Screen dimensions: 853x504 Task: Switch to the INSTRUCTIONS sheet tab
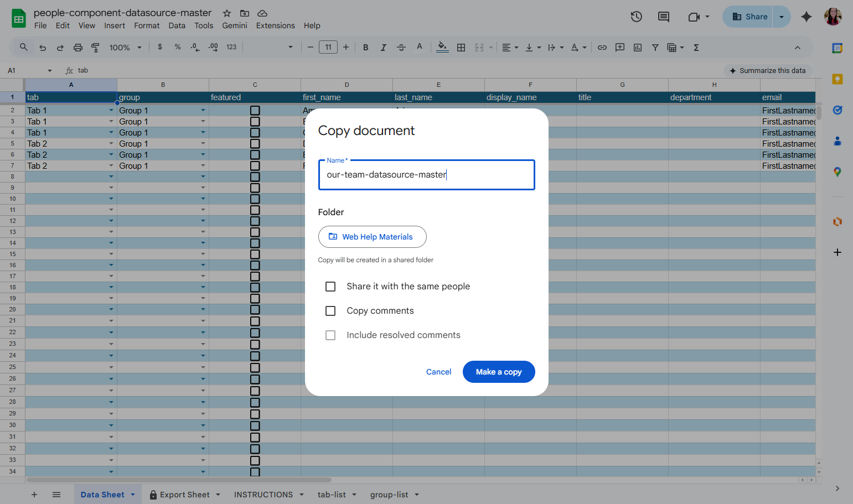point(263,495)
